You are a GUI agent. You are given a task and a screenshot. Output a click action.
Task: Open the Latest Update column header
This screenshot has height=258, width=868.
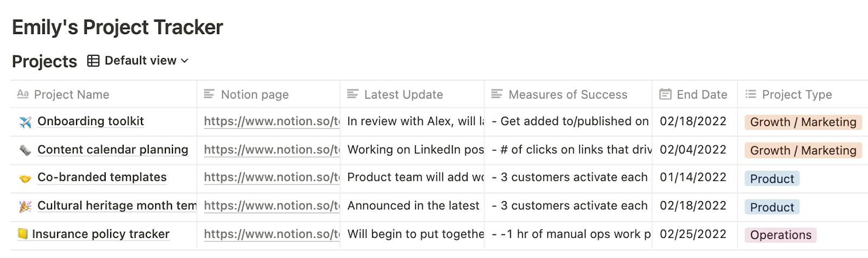pos(403,95)
